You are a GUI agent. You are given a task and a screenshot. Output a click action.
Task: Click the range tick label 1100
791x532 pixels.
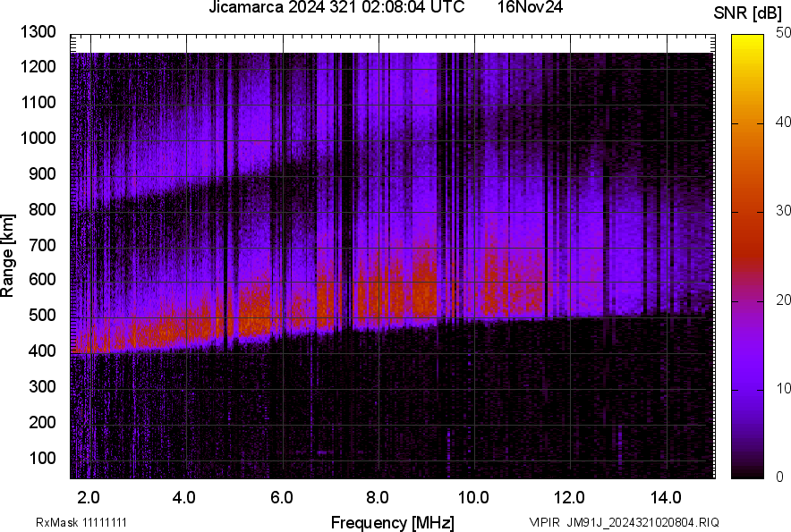(x=38, y=103)
